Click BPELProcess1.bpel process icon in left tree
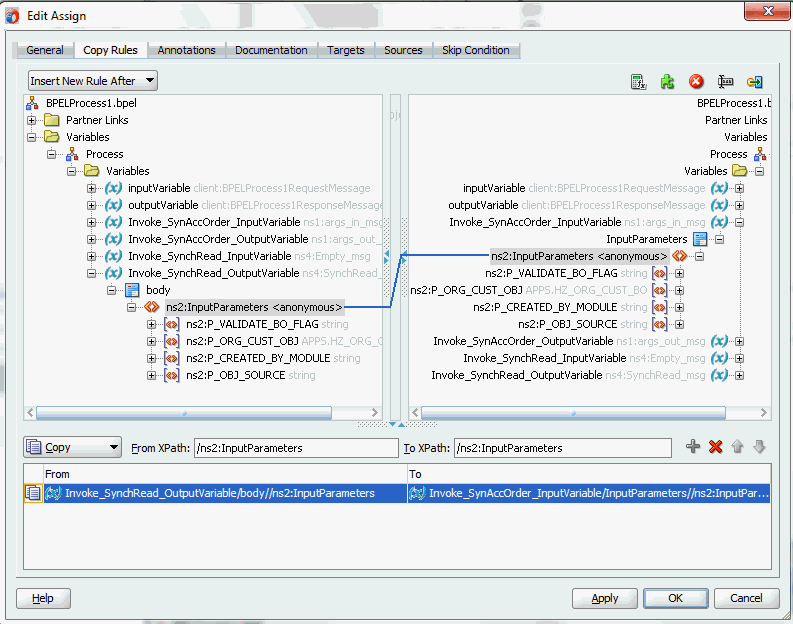 tap(32, 103)
